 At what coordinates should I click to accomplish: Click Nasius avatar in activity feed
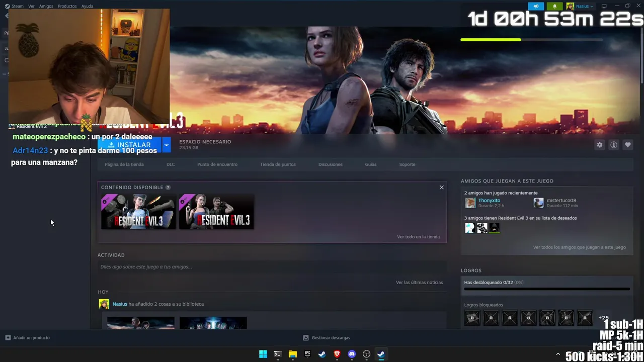coord(104,304)
